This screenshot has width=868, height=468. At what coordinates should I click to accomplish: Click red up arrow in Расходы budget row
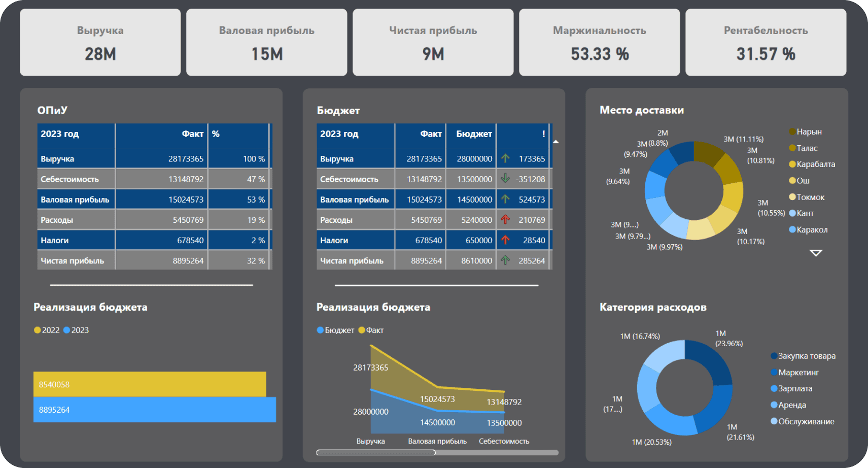[x=505, y=219]
